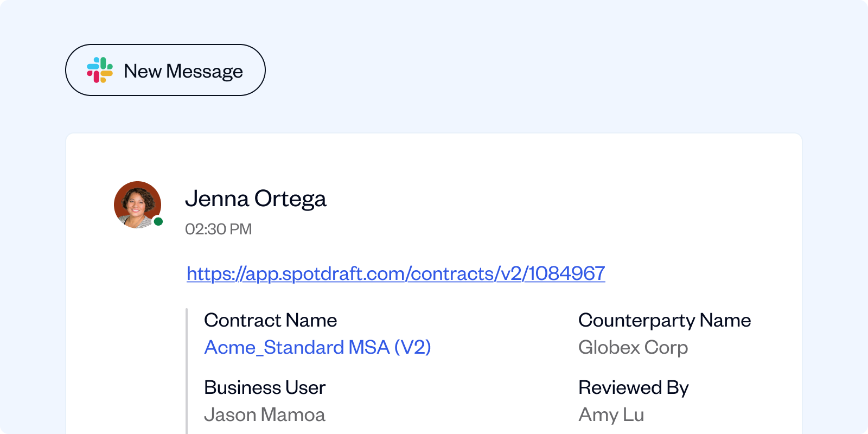Select the Amy Lu reviewer value
This screenshot has width=868, height=434.
611,414
